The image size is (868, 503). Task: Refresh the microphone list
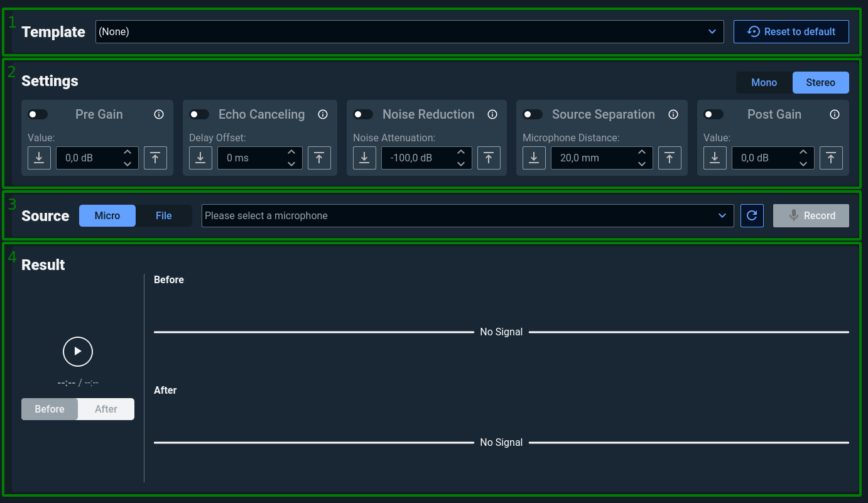tap(752, 215)
